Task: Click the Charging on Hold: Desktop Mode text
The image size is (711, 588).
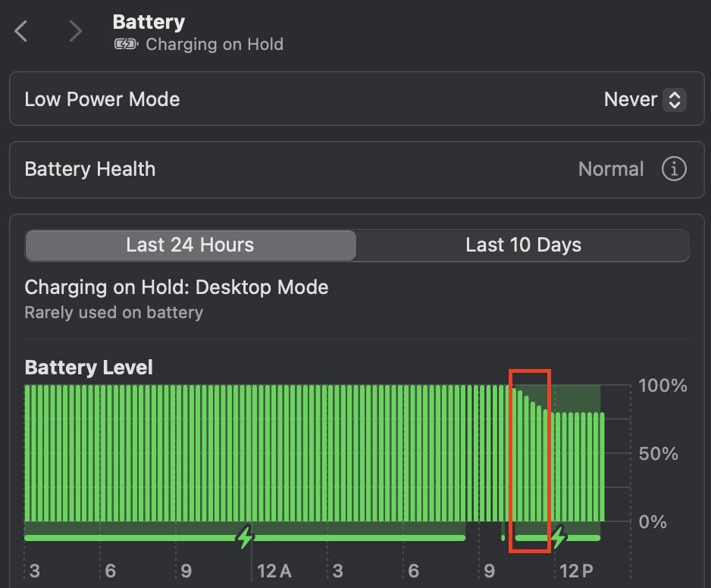Action: 177,287
